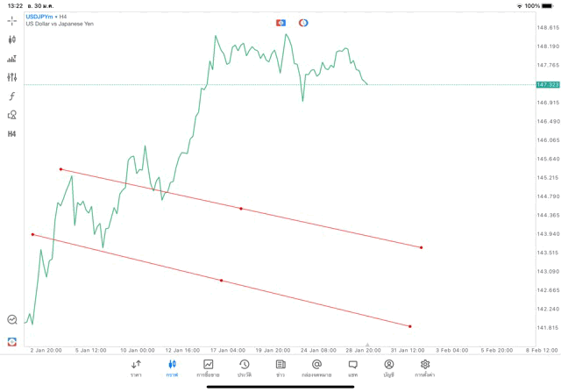Image resolution: width=561 pixels, height=392 pixels.
Task: Open the USDJPYm symbol selector
Action: [x=38, y=17]
